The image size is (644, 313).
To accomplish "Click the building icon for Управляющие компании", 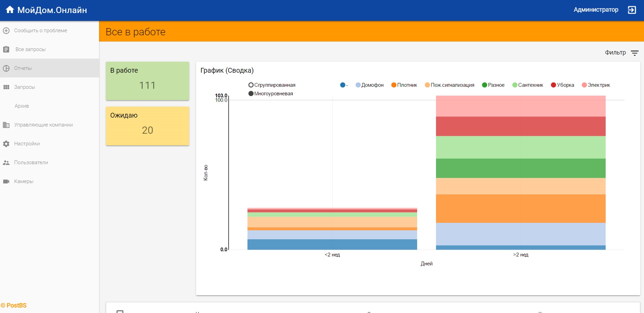I will [x=6, y=125].
